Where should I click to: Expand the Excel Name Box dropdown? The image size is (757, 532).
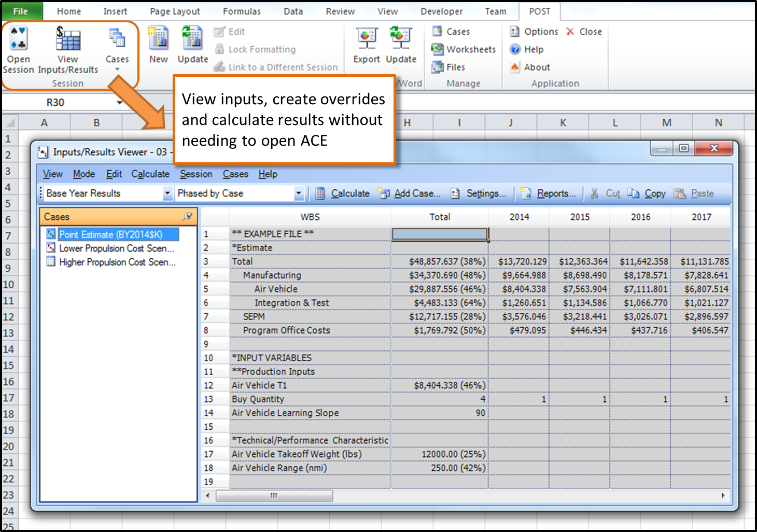pyautogui.click(x=120, y=103)
